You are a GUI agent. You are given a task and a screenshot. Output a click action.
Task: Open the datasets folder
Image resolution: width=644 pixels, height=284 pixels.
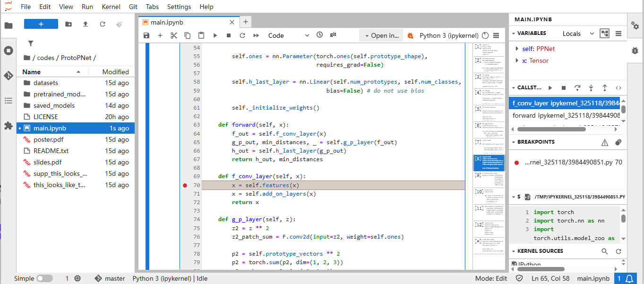(x=46, y=83)
